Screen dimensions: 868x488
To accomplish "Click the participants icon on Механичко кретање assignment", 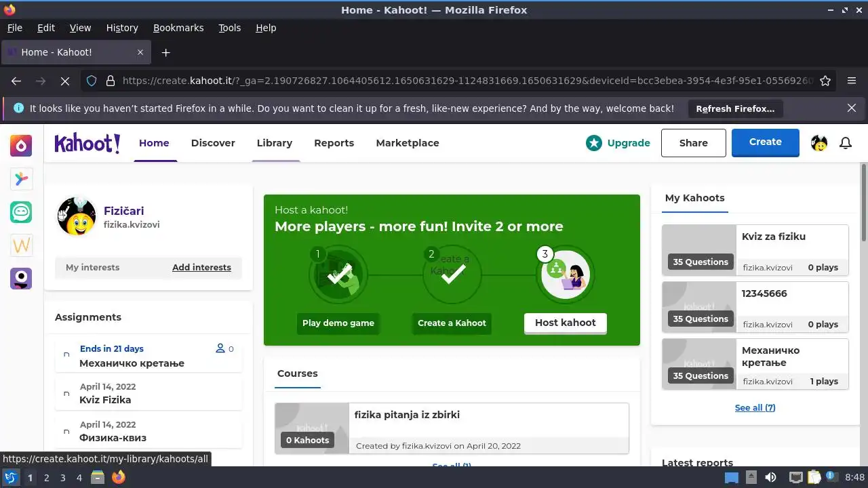I will [220, 348].
